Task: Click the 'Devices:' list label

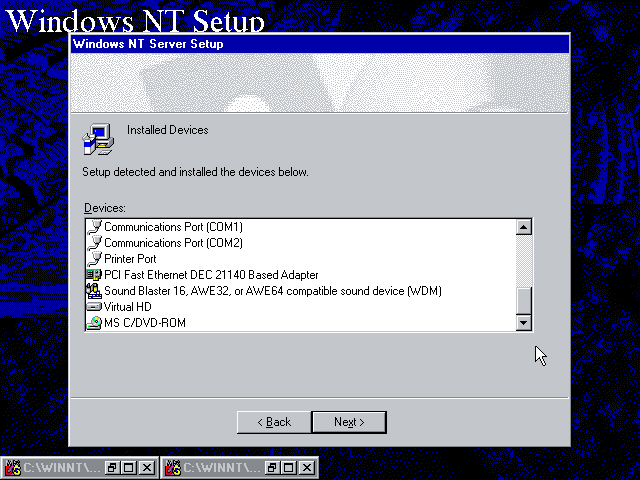Action: (x=105, y=208)
